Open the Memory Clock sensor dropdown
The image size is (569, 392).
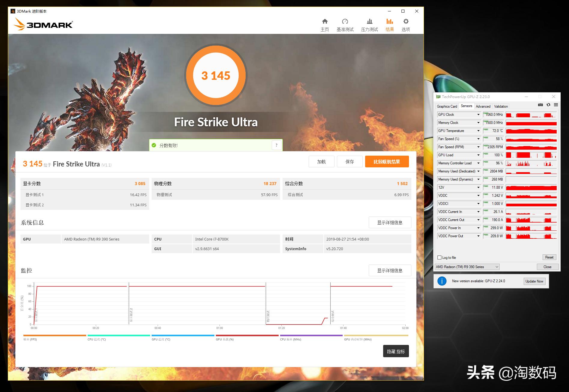pyautogui.click(x=478, y=122)
